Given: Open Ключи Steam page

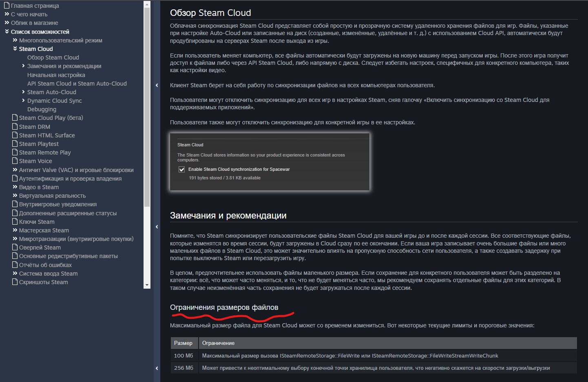Looking at the screenshot, I should point(37,222).
